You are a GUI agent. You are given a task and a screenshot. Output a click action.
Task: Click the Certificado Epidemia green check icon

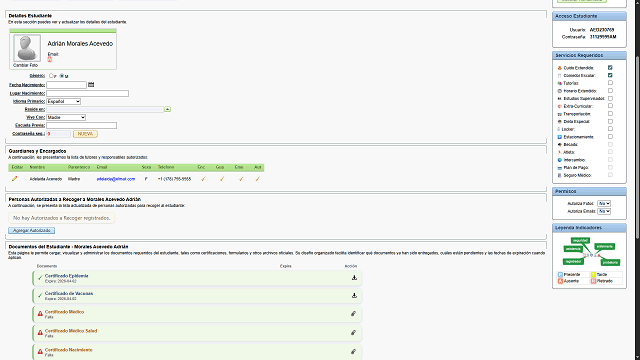click(x=40, y=278)
